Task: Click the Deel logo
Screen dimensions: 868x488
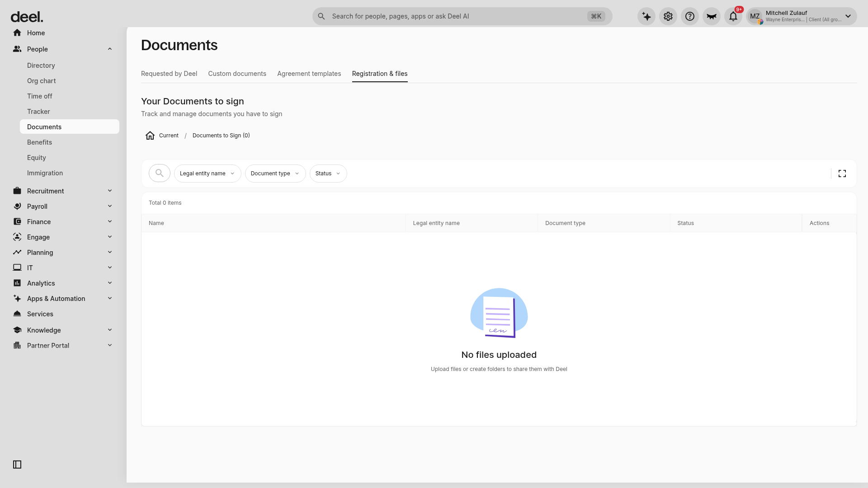Action: point(27,17)
